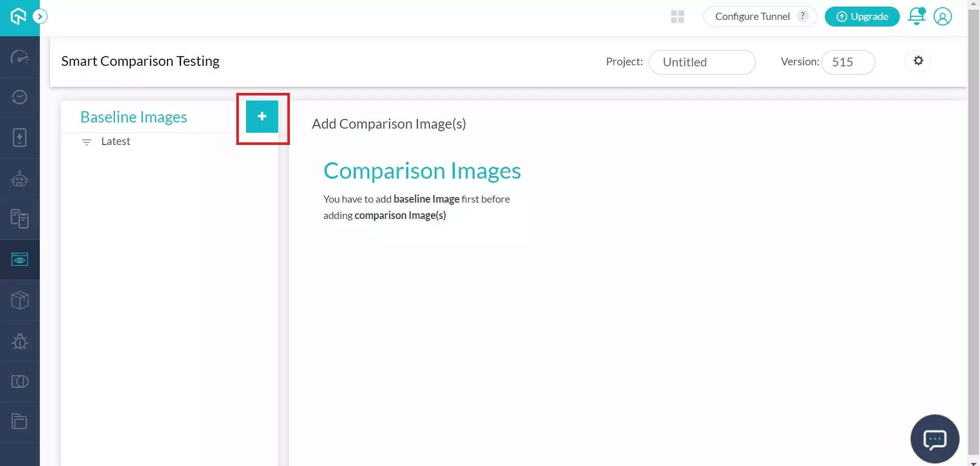
Task: Open the projects folder icon in sidebar
Action: [19, 421]
